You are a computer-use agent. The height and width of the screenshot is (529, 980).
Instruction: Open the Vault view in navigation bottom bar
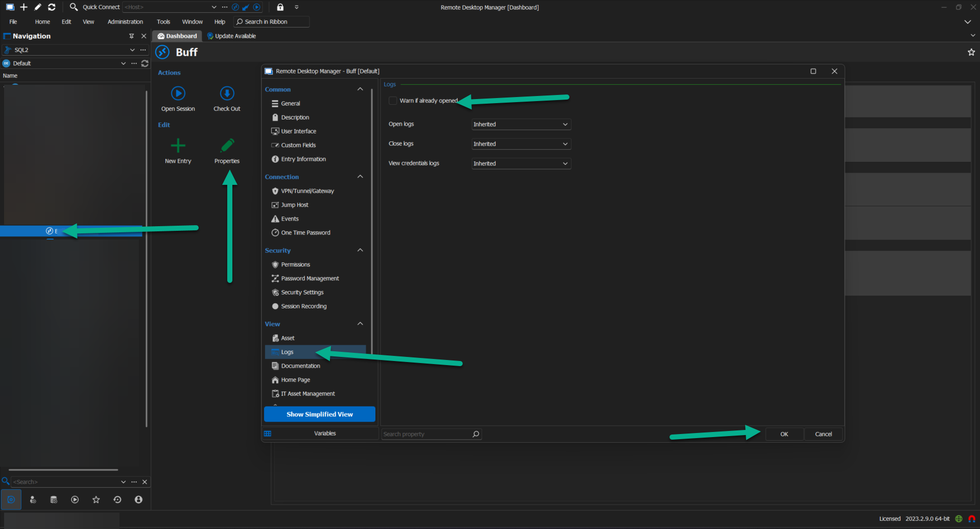pyautogui.click(x=11, y=500)
